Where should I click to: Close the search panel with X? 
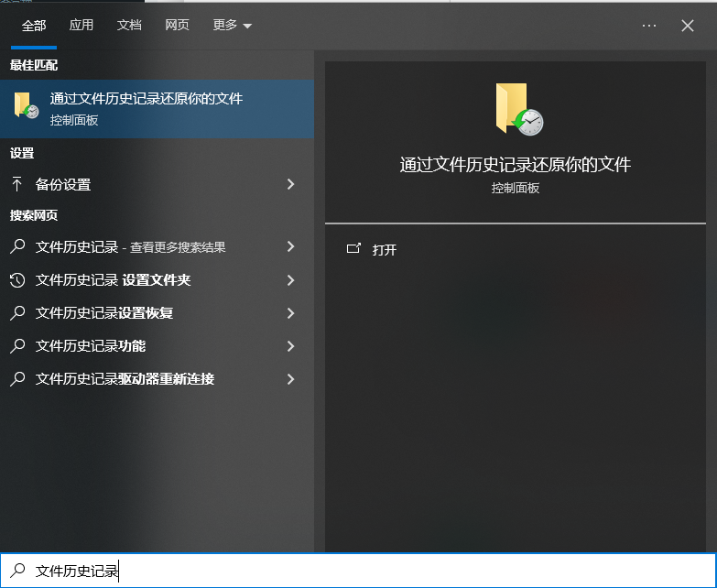point(688,26)
